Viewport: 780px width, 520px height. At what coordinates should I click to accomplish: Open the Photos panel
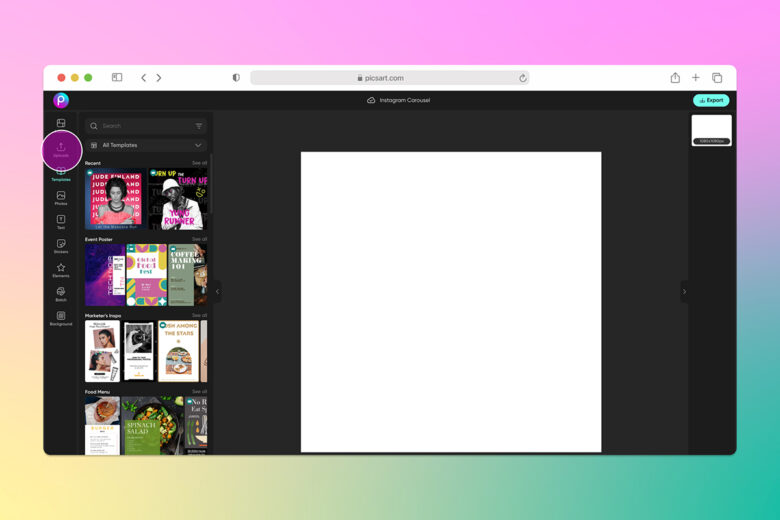[x=61, y=198]
